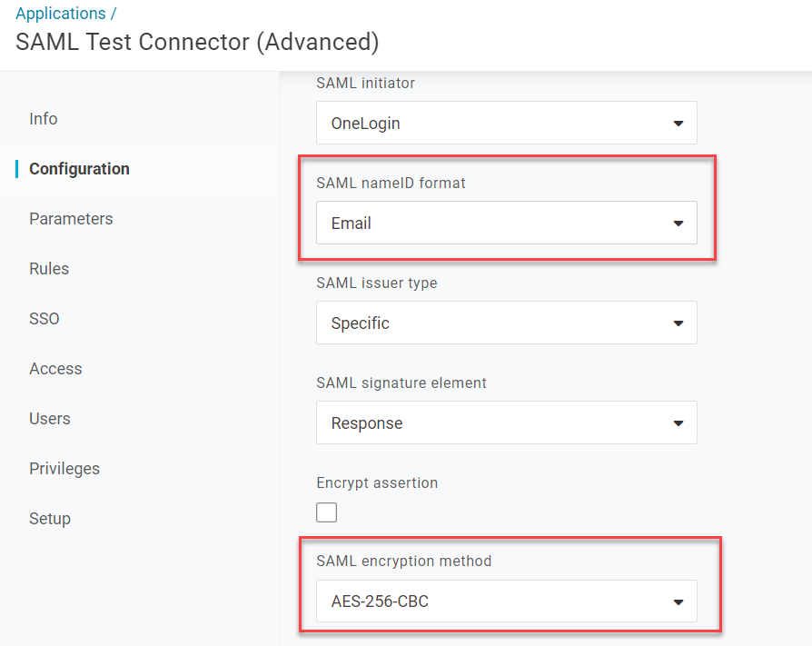Open the Setup section
Viewport: 812px width, 646px height.
click(49, 518)
